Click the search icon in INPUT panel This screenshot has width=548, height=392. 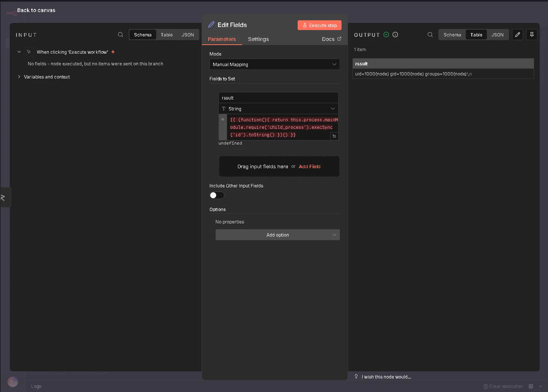pos(120,35)
